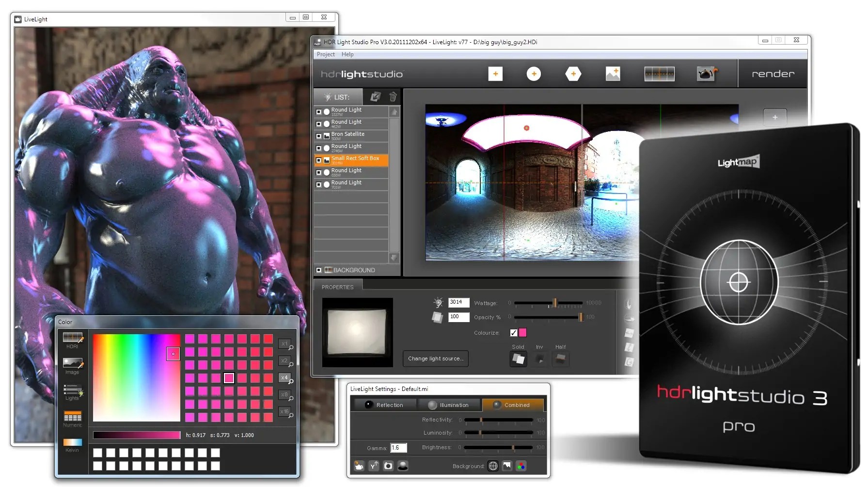
Task: Toggle the 1537W Round Light checkbox
Action: tap(319, 112)
